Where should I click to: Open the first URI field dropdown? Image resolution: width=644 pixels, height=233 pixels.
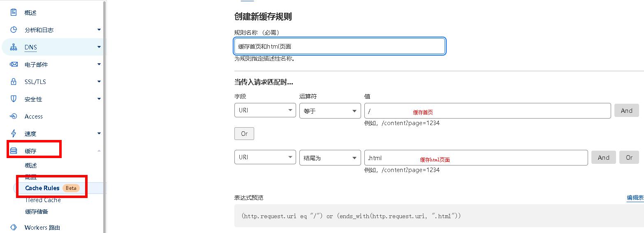click(x=265, y=110)
